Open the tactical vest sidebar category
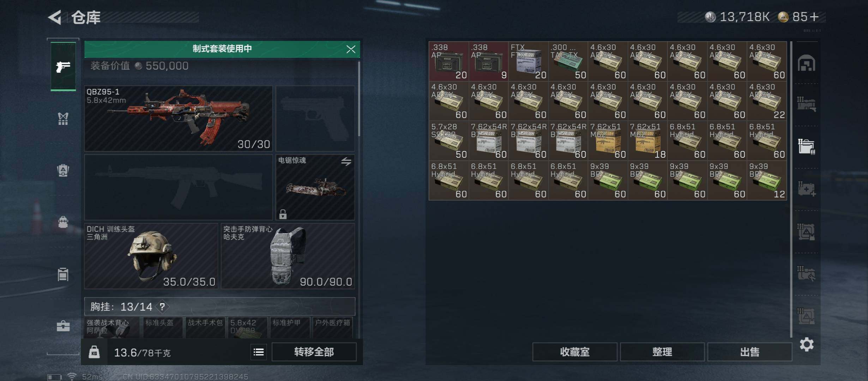 tap(63, 119)
